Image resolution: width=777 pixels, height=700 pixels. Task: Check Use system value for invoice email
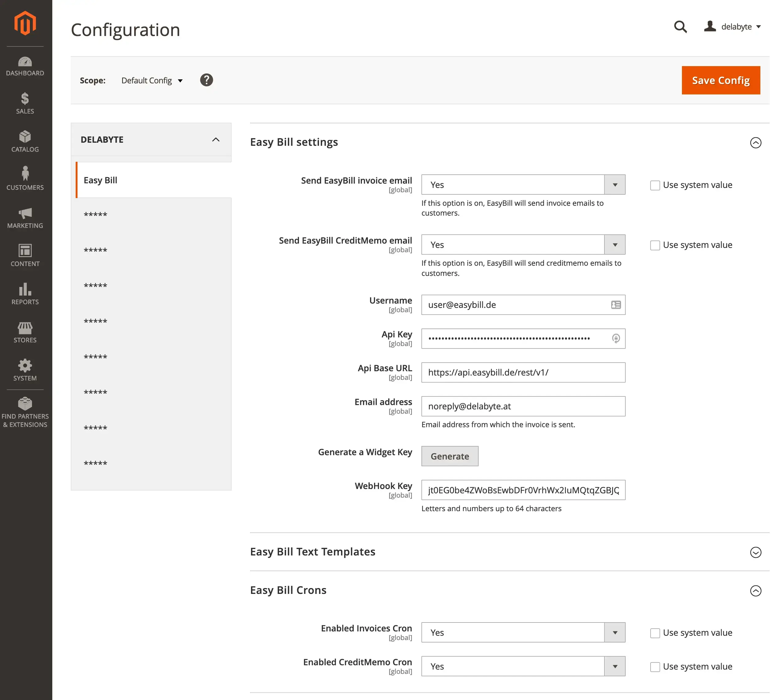[x=655, y=185]
